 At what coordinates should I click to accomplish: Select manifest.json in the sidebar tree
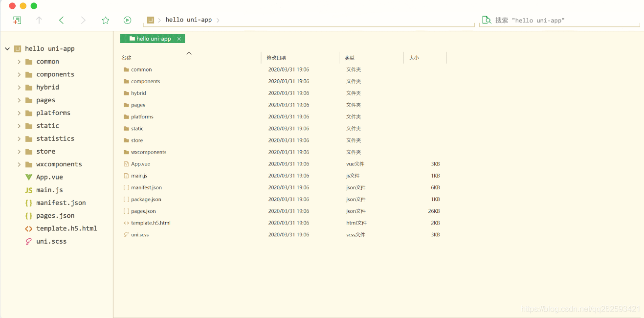61,203
